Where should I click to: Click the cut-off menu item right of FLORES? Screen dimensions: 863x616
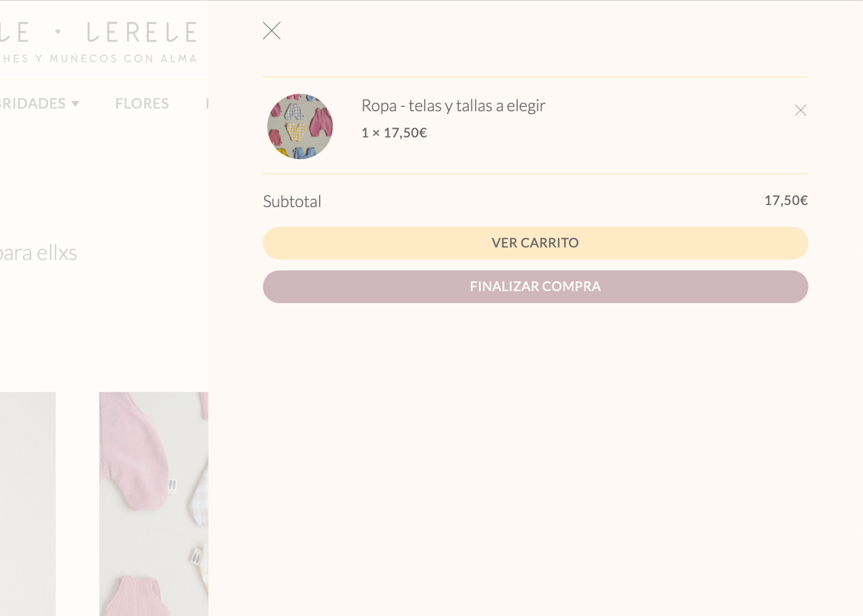(206, 104)
